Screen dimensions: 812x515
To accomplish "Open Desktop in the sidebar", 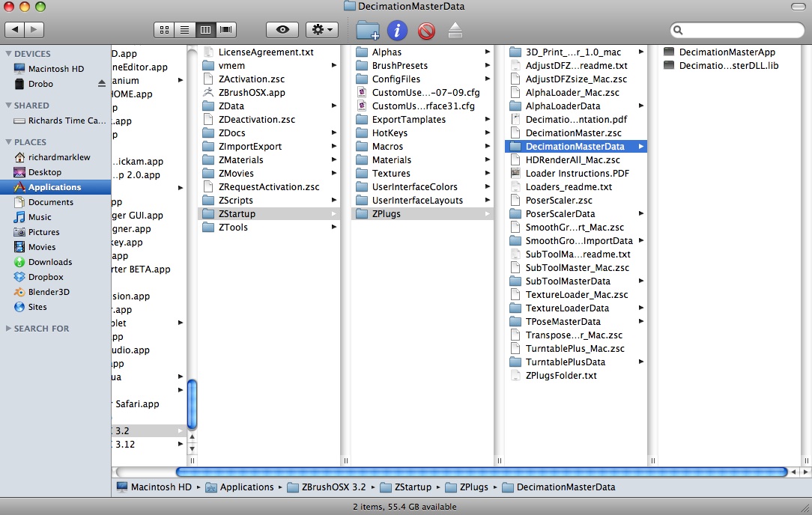I will 55,172.
